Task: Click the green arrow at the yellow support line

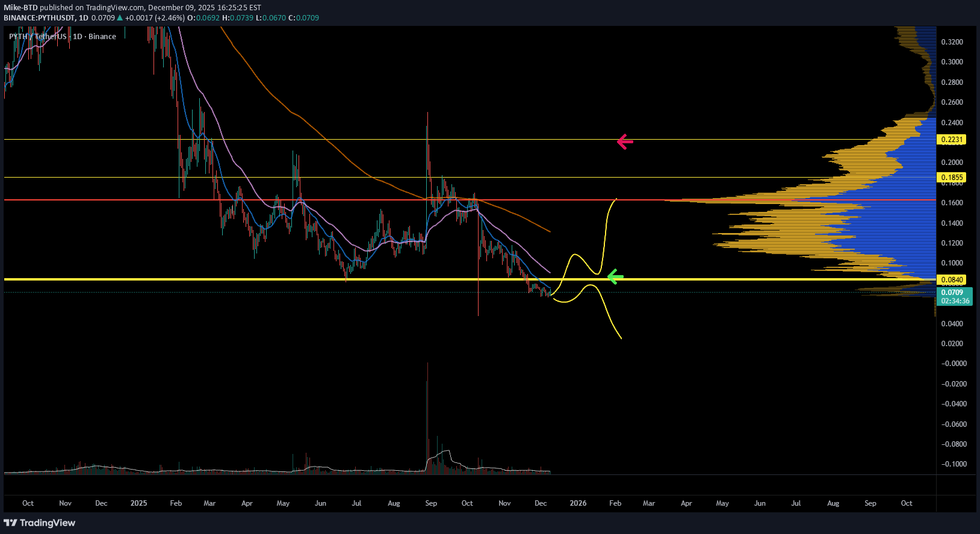Action: click(x=615, y=277)
